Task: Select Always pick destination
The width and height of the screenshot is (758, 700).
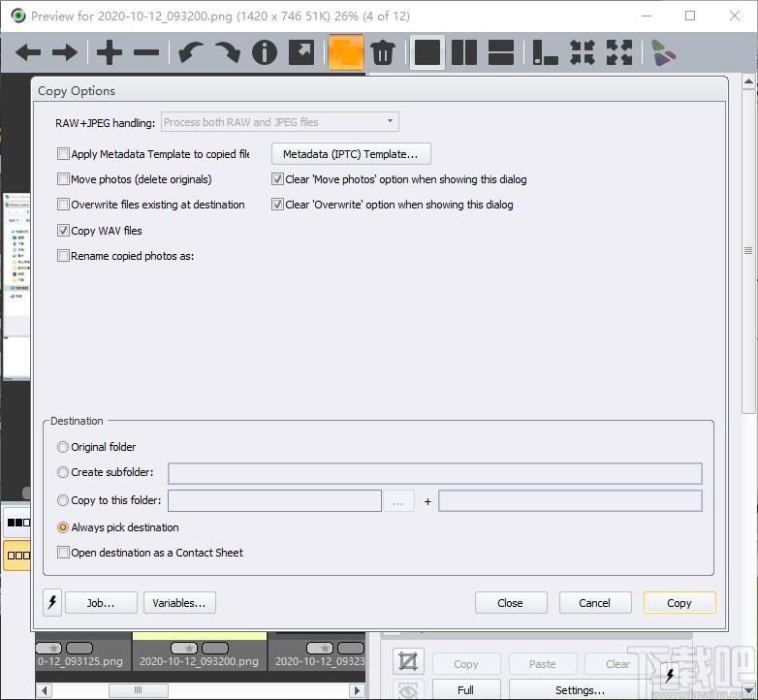Action: (x=63, y=526)
